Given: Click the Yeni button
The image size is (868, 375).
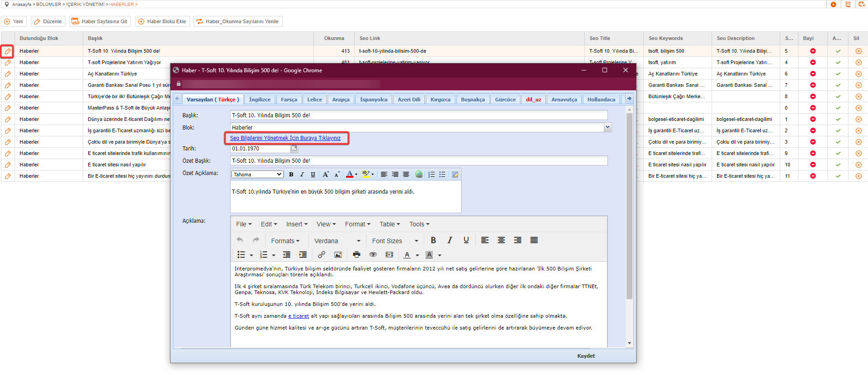Looking at the screenshot, I should tap(14, 21).
